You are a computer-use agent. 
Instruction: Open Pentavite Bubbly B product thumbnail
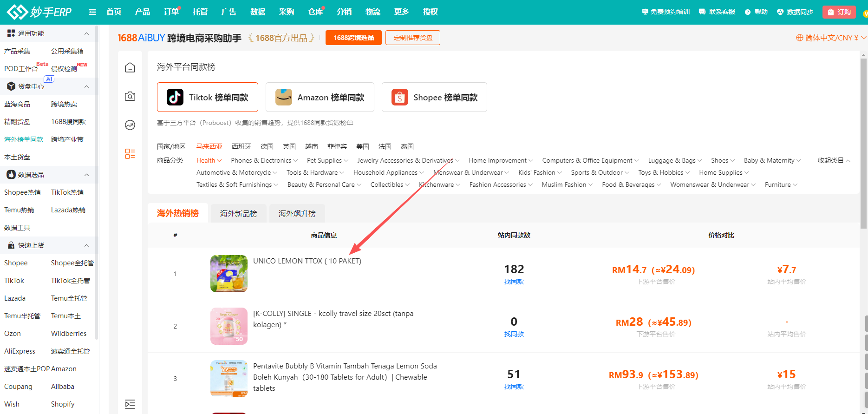[x=229, y=379]
